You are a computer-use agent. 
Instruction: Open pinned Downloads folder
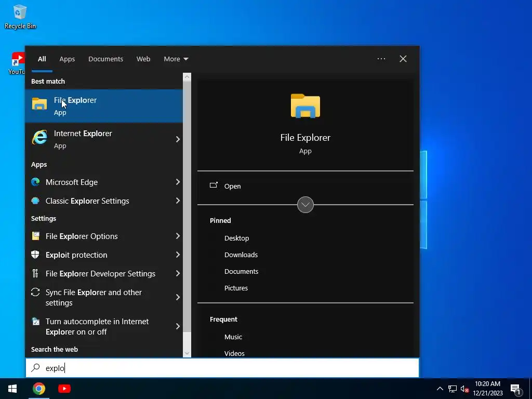coord(241,255)
